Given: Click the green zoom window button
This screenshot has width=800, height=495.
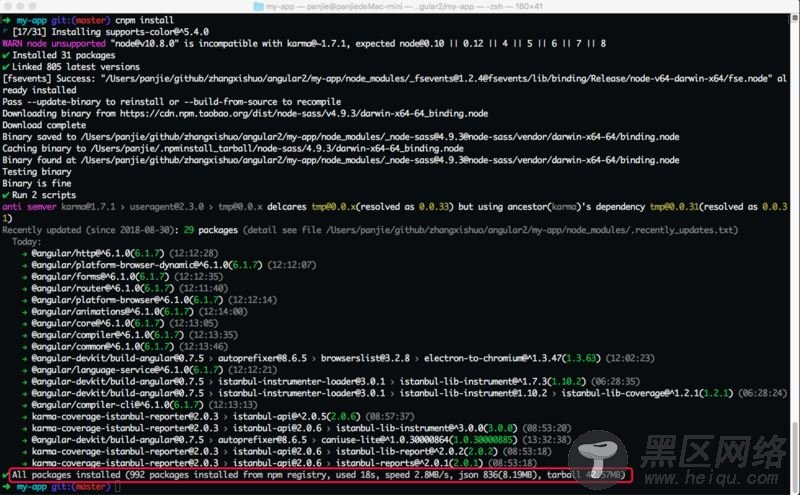Looking at the screenshot, I should pyautogui.click(x=32, y=6).
